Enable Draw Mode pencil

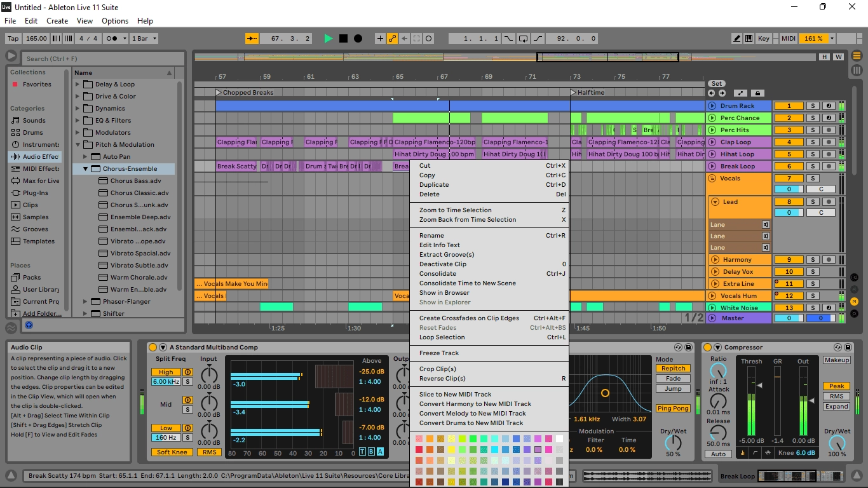736,39
